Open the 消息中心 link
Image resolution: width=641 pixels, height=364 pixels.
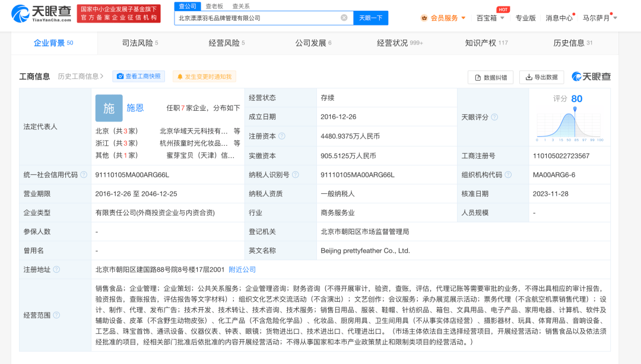tap(559, 18)
